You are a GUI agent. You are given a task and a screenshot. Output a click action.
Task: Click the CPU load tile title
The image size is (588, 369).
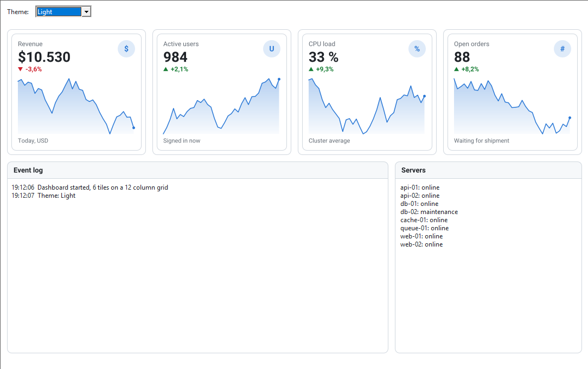point(322,44)
